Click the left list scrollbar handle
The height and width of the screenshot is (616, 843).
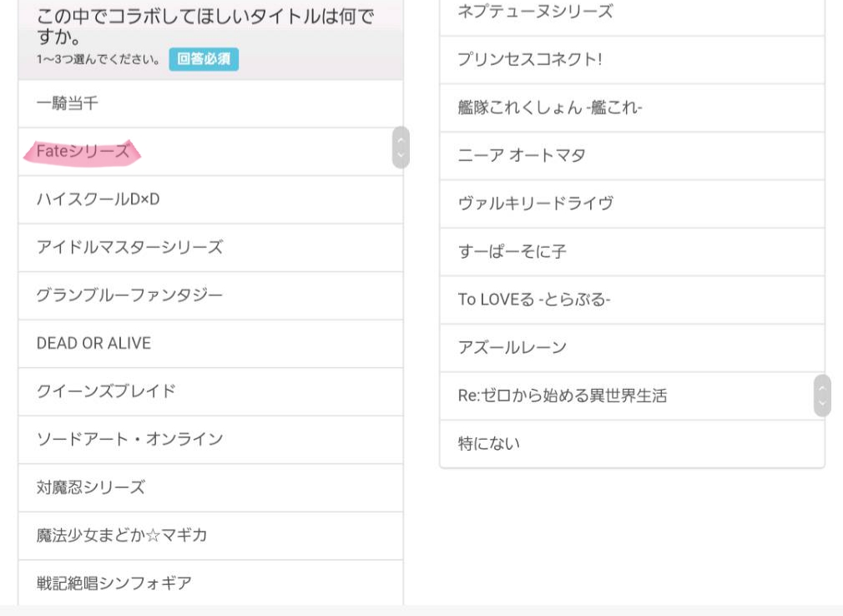401,147
